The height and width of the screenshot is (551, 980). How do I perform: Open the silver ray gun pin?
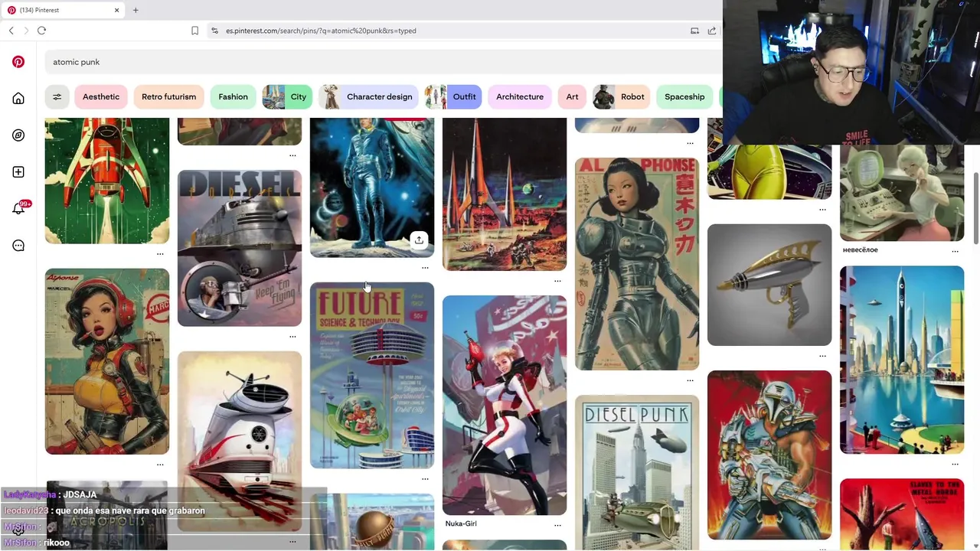click(x=769, y=285)
